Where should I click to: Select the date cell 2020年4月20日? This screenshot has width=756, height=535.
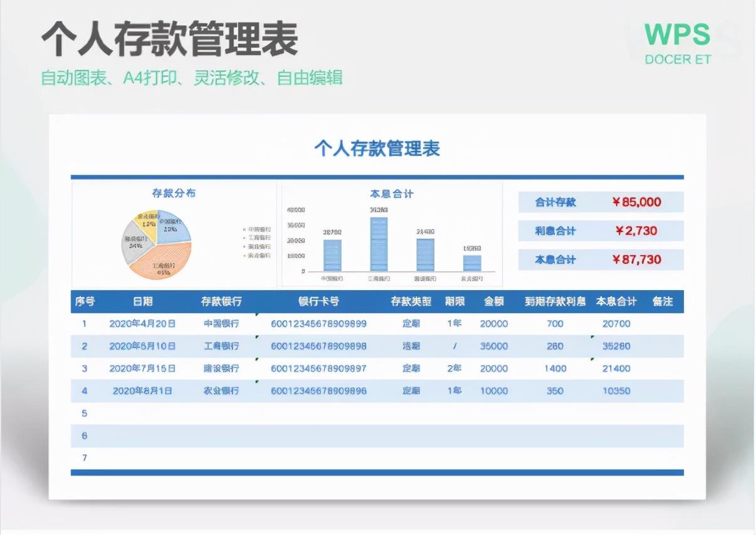tap(142, 324)
